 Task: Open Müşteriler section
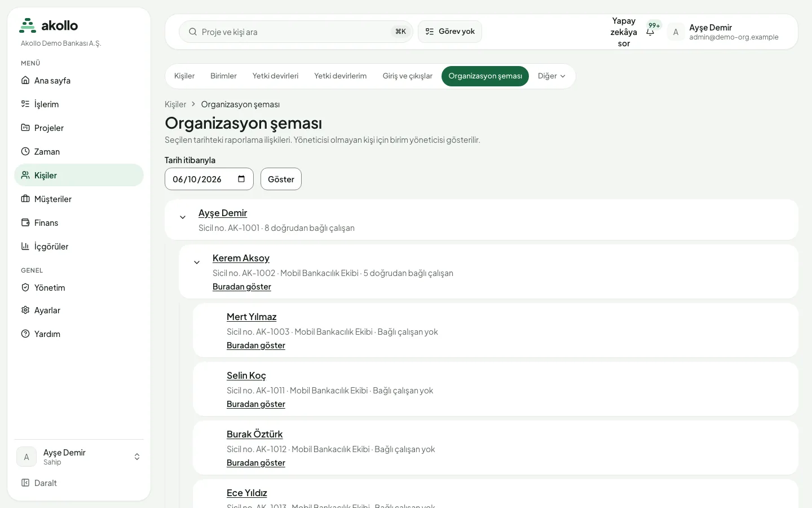79,199
